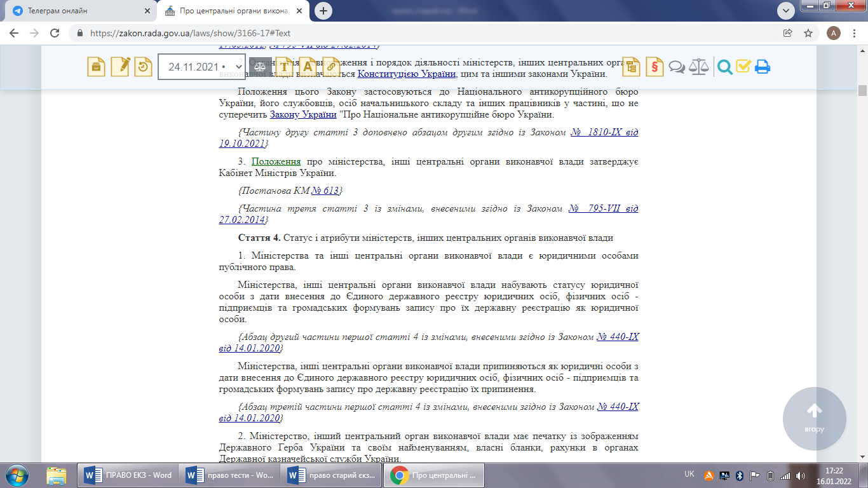Click the teal magnifier search icon
The image size is (868, 488).
tap(724, 67)
